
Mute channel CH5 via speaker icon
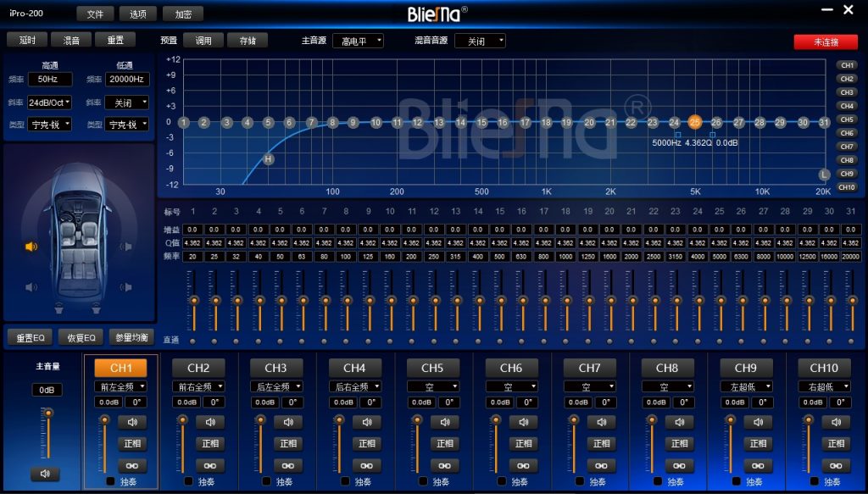[445, 423]
